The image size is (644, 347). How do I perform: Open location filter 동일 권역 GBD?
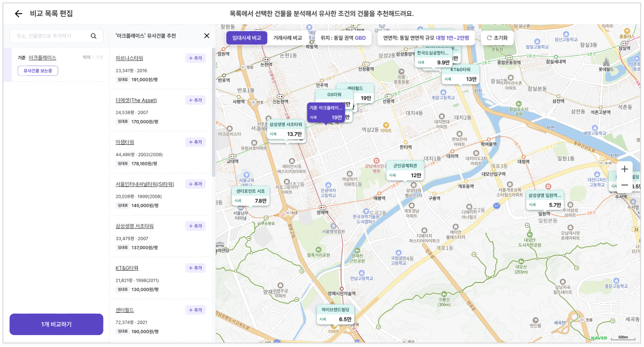pyautogui.click(x=343, y=38)
